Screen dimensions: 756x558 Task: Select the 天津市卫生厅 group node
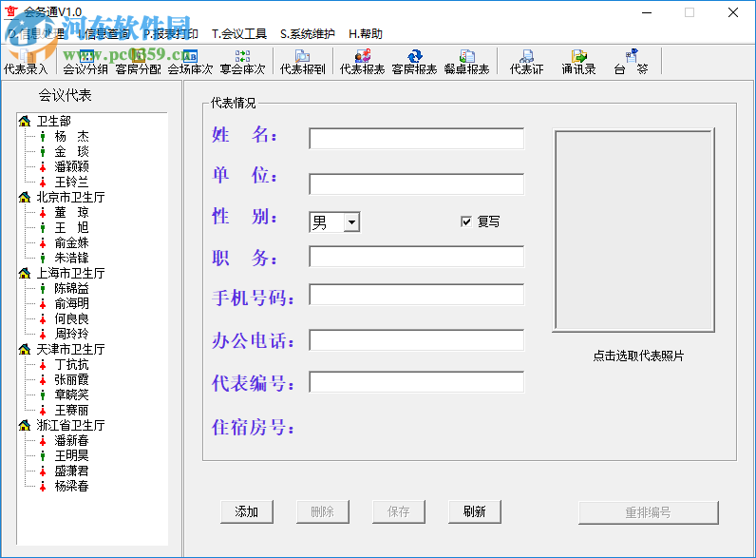[x=70, y=349]
